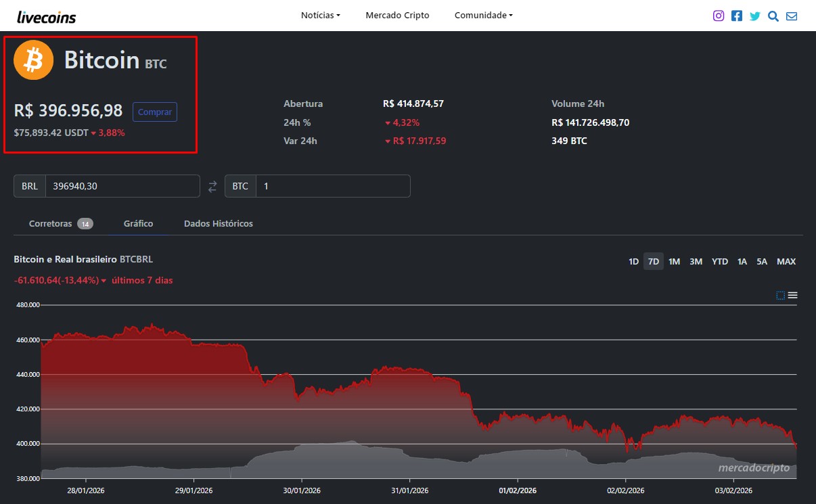The width and height of the screenshot is (816, 504).
Task: Switch the chart range to 1D
Action: pyautogui.click(x=633, y=261)
